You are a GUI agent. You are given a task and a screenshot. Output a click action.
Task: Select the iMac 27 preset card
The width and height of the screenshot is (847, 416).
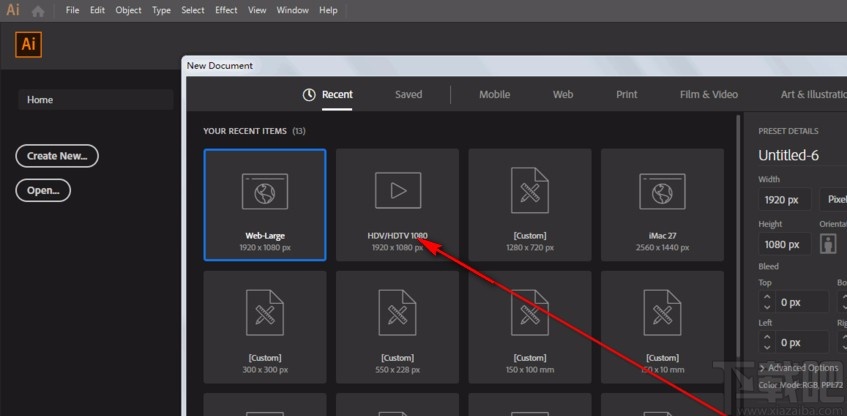[x=662, y=205]
